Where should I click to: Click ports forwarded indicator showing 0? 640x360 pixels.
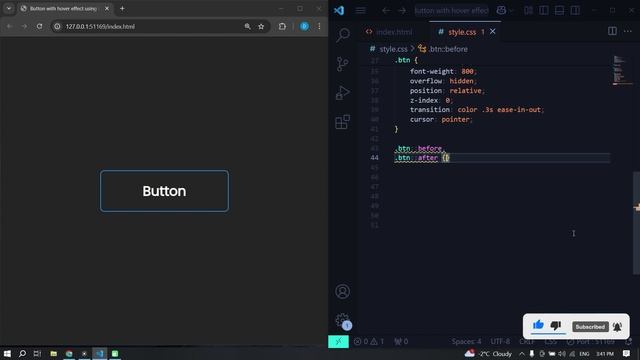click(401, 341)
